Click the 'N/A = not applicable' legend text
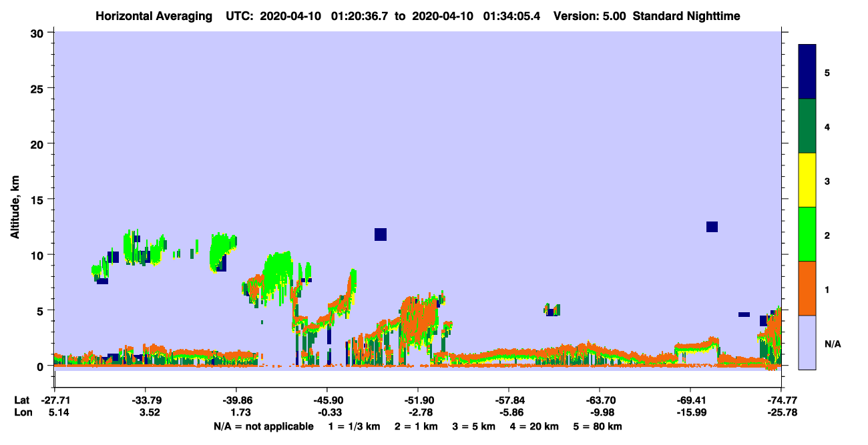Viewport: 868px width, 445px height. click(263, 426)
